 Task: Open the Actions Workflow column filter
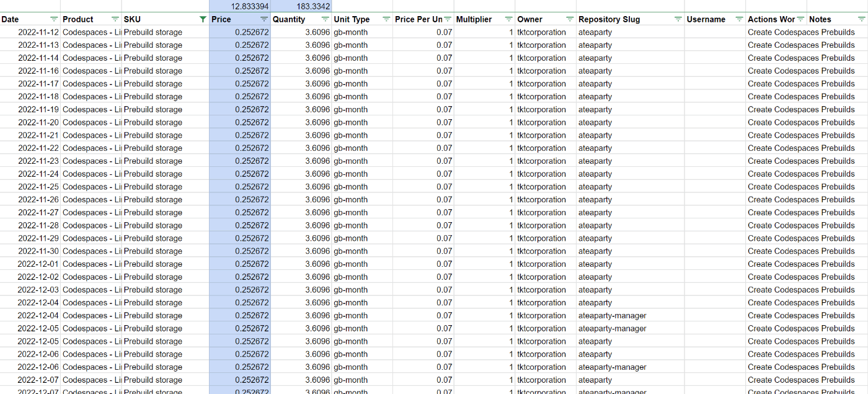(x=800, y=19)
